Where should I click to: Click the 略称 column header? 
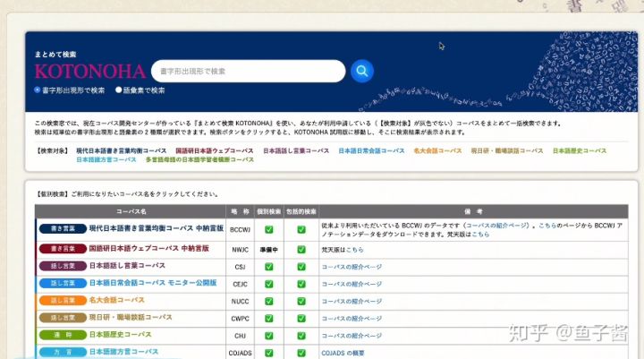(241, 211)
